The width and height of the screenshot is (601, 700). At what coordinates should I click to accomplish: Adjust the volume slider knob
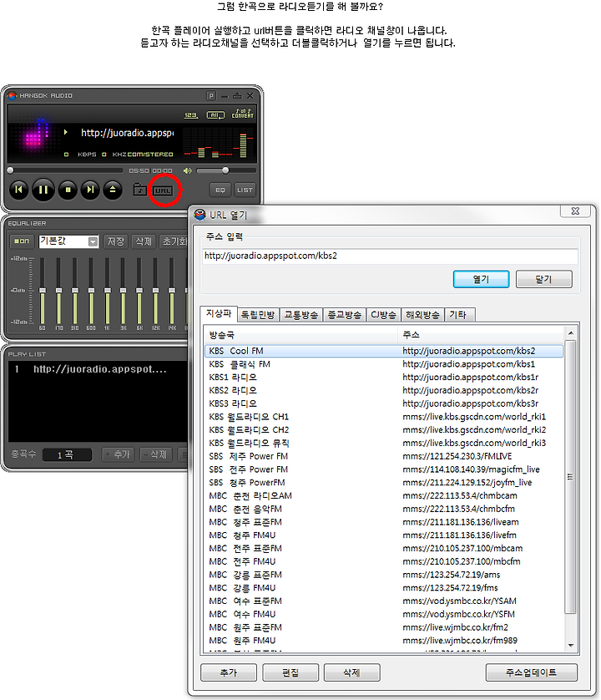pyautogui.click(x=225, y=170)
